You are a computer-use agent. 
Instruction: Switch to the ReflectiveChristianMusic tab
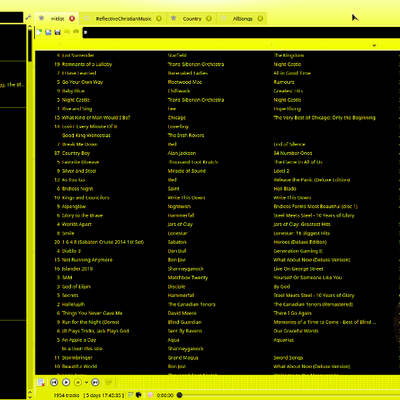[x=124, y=19]
